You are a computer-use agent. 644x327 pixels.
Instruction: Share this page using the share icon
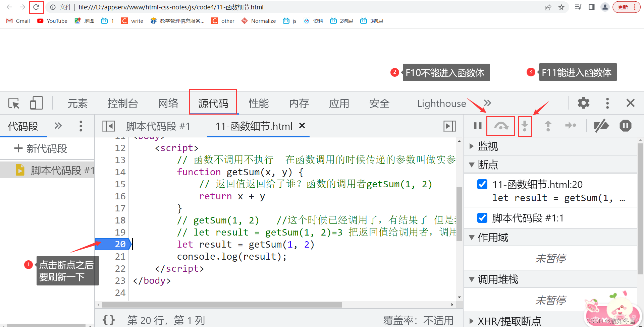coord(548,7)
